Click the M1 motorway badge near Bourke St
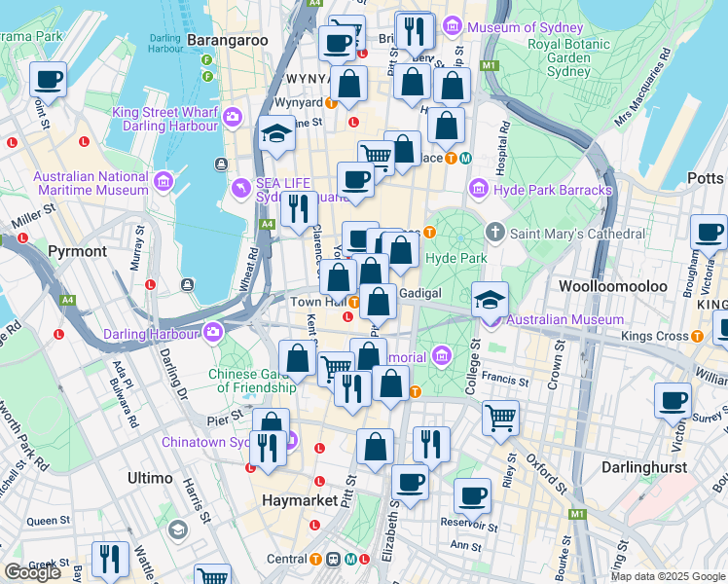The width and height of the screenshot is (728, 584). (577, 514)
